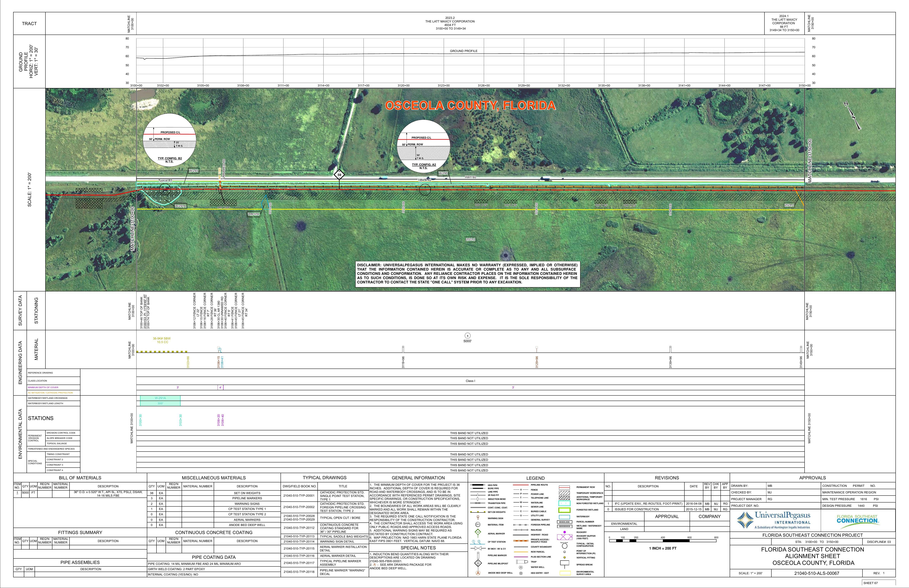Click the Anode Bed Deep Well legend icon
This screenshot has height=588, width=909.
pos(478,573)
